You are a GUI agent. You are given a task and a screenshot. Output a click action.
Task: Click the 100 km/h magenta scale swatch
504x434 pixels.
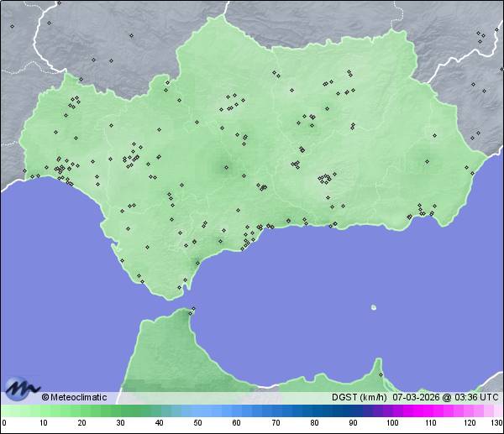tap(391, 410)
